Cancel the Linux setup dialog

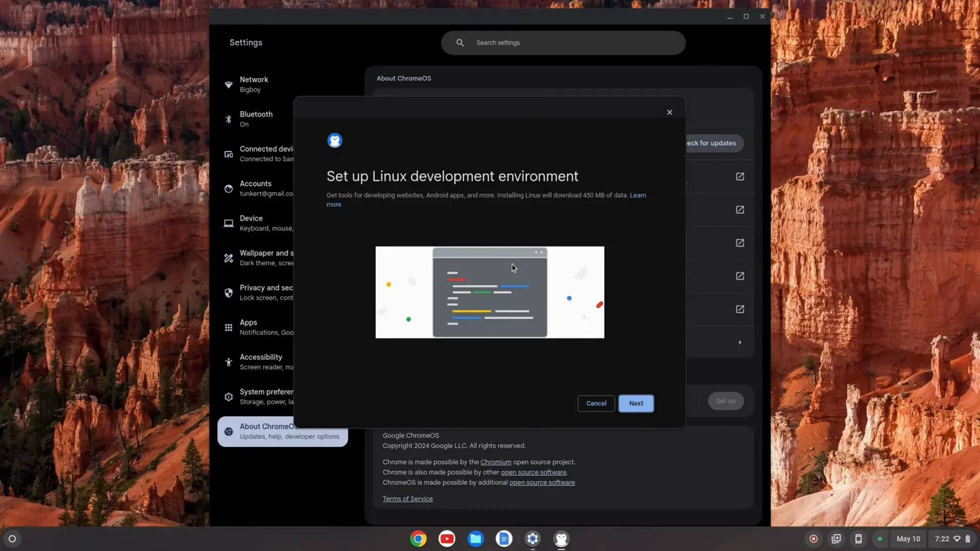pyautogui.click(x=596, y=403)
